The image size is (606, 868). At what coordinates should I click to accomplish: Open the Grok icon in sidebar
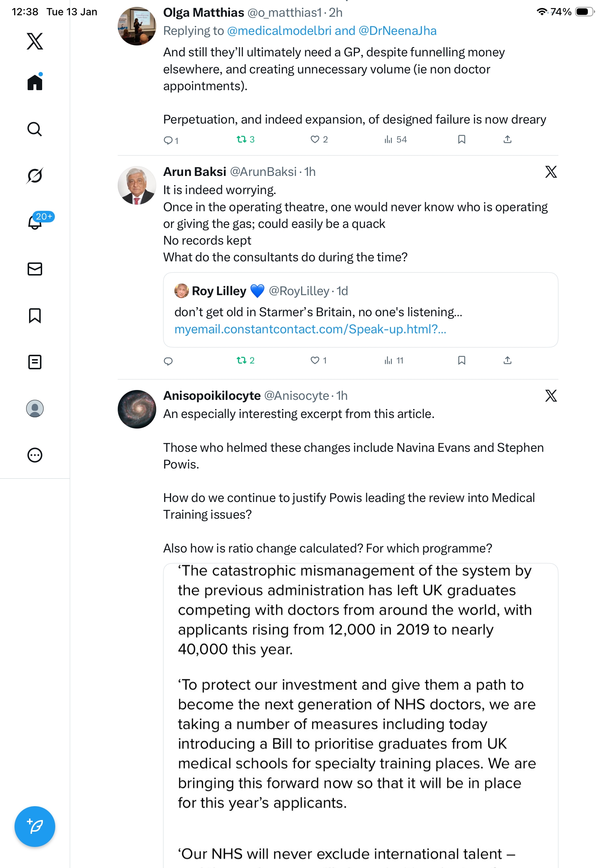click(x=35, y=176)
